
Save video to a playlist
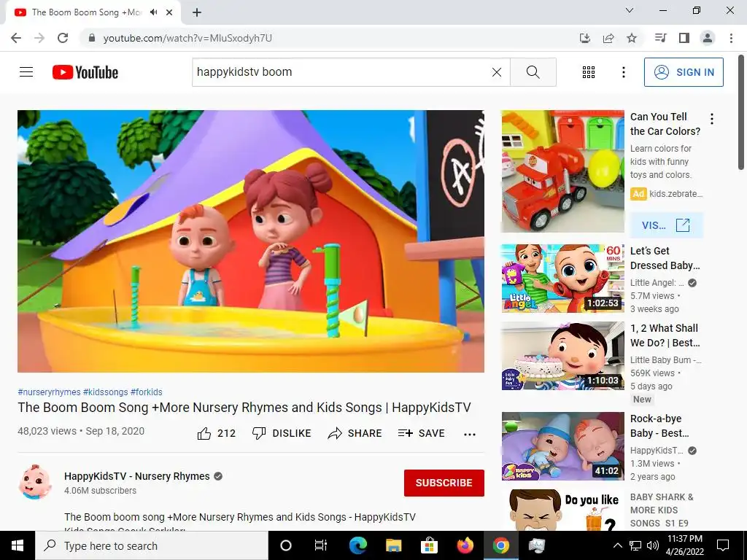coord(422,433)
